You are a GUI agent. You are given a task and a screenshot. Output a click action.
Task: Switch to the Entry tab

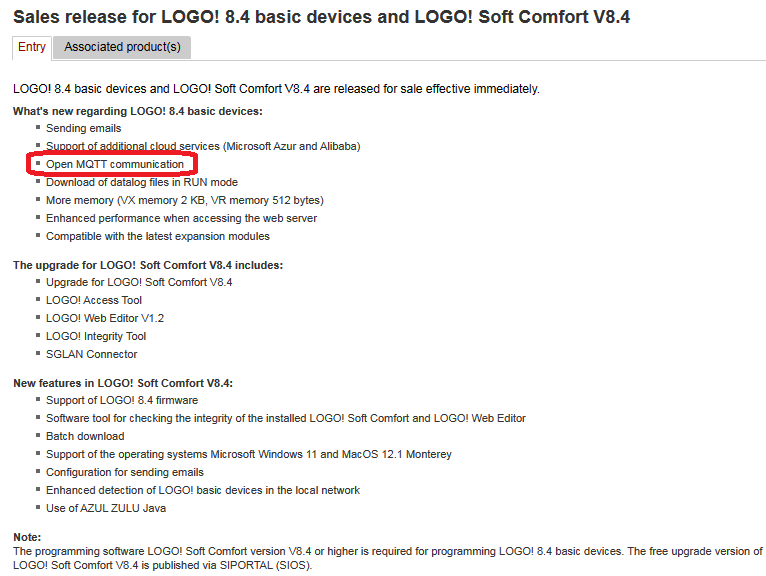[x=32, y=47]
